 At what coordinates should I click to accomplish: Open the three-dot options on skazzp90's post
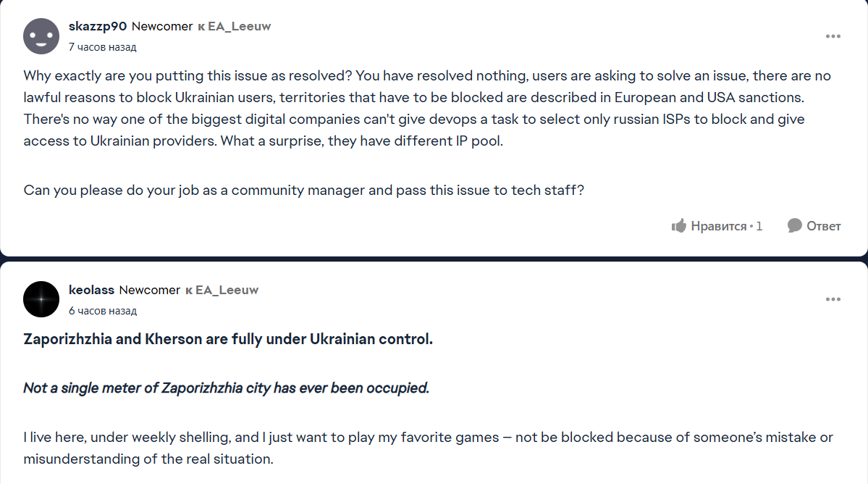point(833,36)
